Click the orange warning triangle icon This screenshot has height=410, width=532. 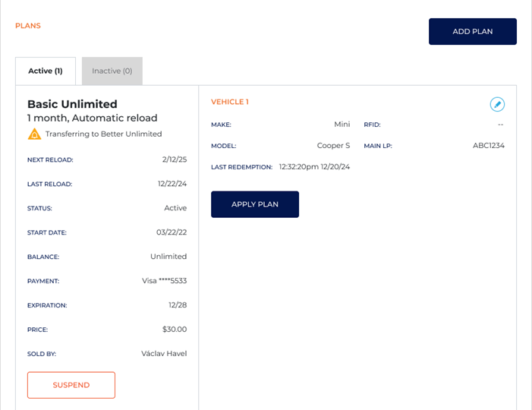34,134
